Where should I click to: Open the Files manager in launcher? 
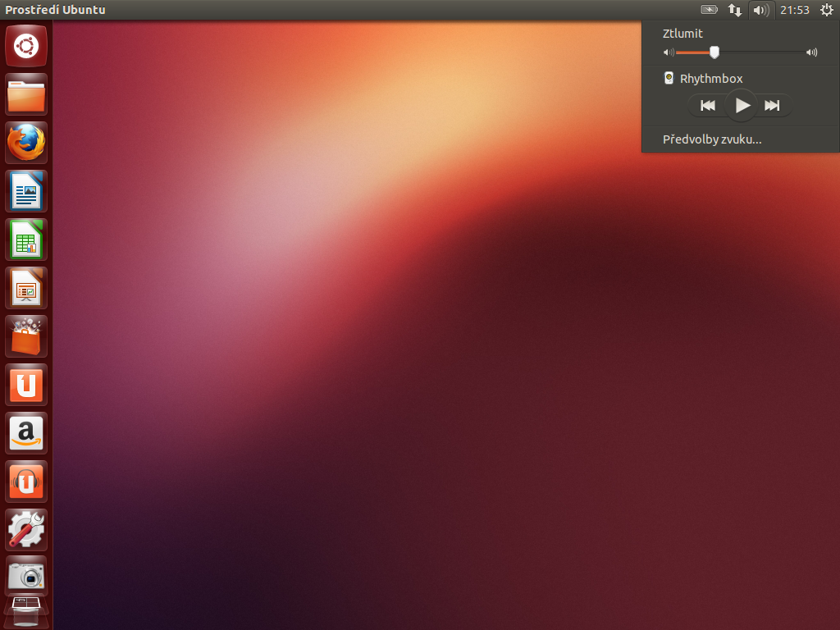[26, 95]
